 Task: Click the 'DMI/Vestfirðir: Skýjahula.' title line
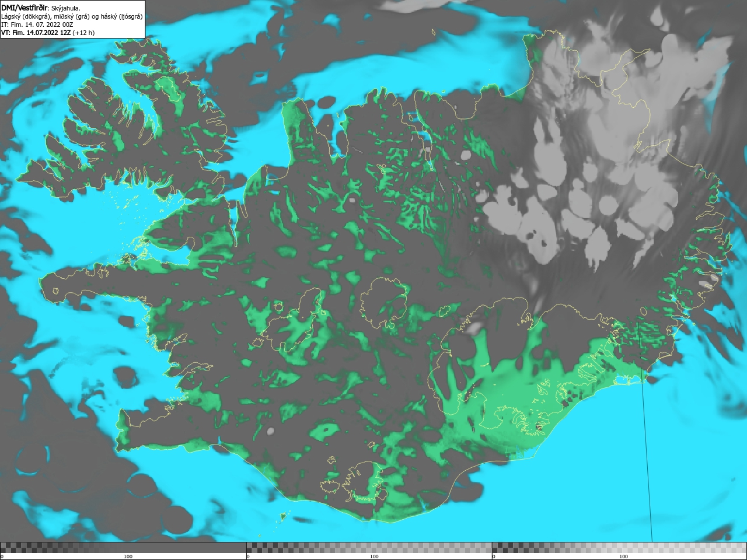click(41, 8)
